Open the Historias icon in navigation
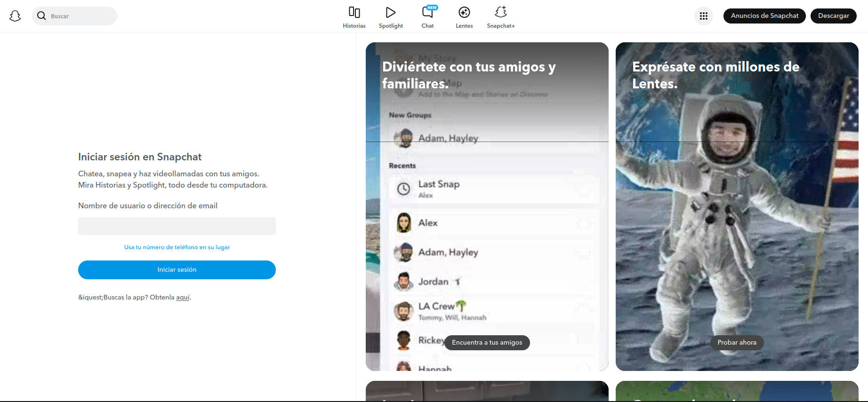Screen dimensions: 868x402 (354, 12)
